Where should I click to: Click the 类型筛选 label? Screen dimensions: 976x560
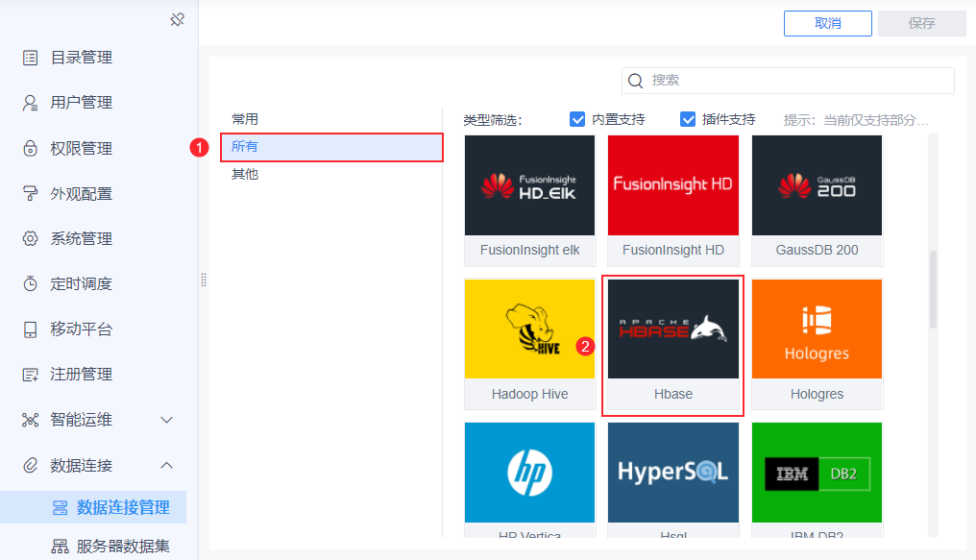(493, 120)
